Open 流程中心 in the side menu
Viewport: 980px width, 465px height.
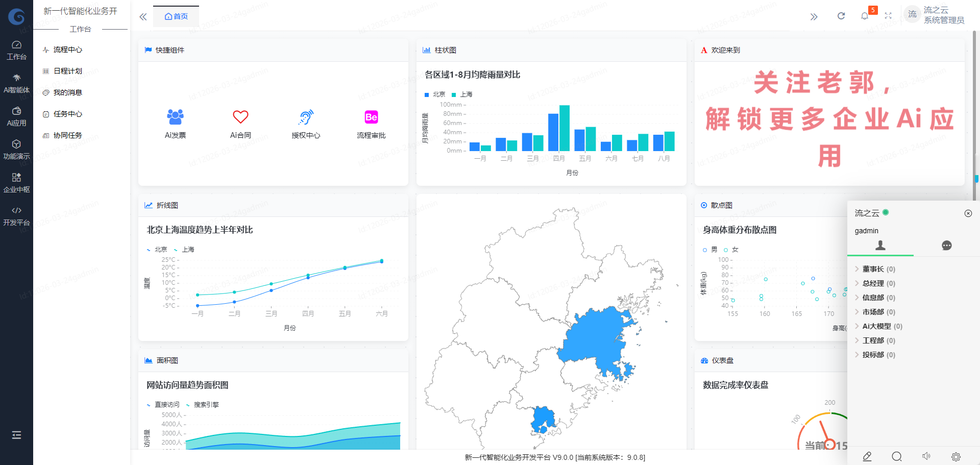pyautogui.click(x=67, y=50)
